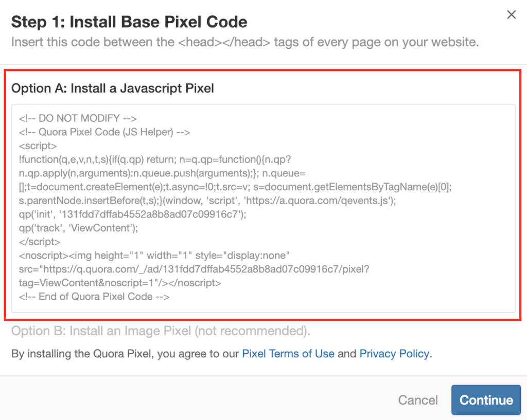Click the tag=ViewContent&noscript=1 line
527x420 pixels.
point(120,283)
